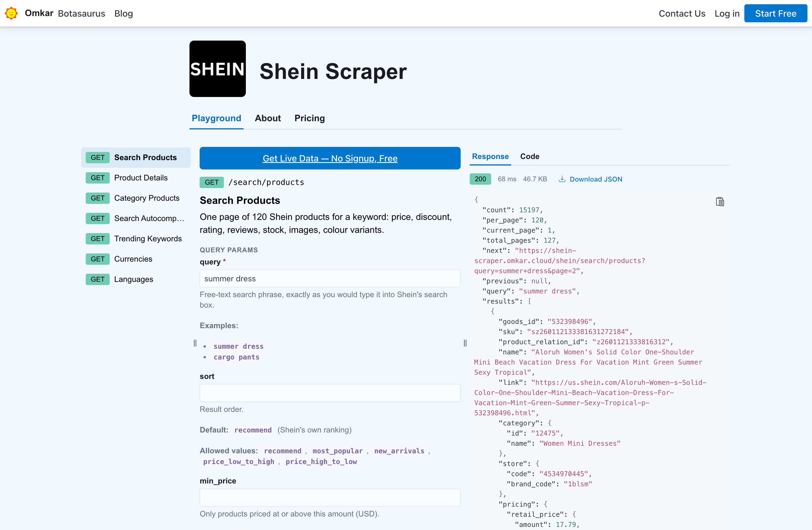This screenshot has height=530, width=812.
Task: Click allowed value price_high_to_low
Action: pyautogui.click(x=321, y=462)
